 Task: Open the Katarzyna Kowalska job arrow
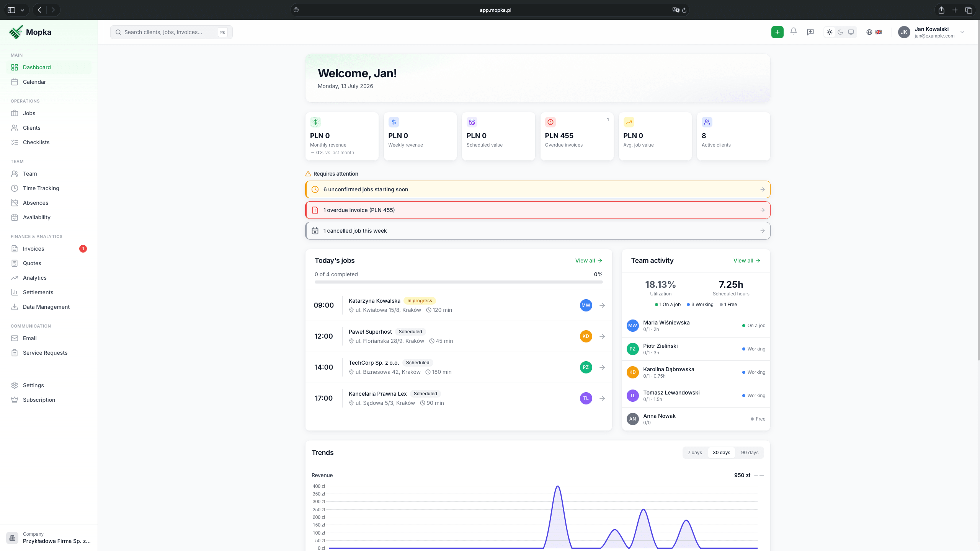(x=602, y=305)
